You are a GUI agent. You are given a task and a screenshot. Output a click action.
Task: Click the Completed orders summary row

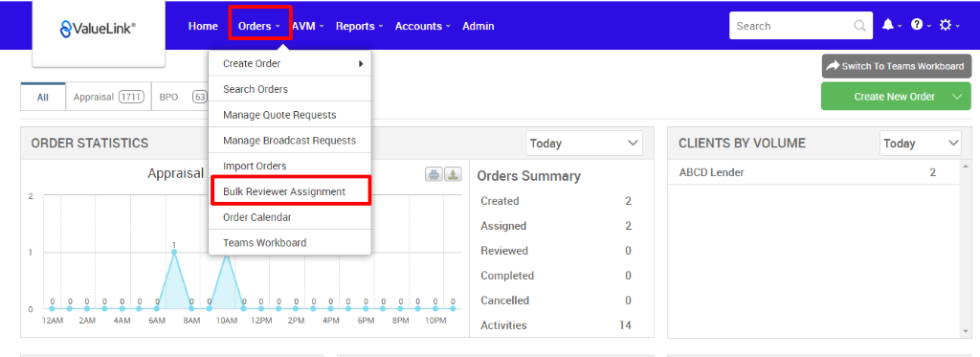pyautogui.click(x=556, y=276)
